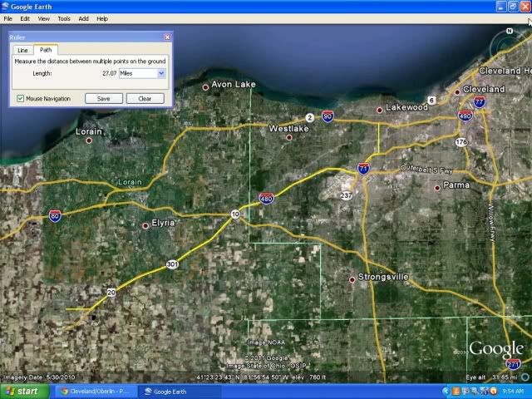Click the Interstate 480 shield
Screen dimensions: 532x399
266,199
